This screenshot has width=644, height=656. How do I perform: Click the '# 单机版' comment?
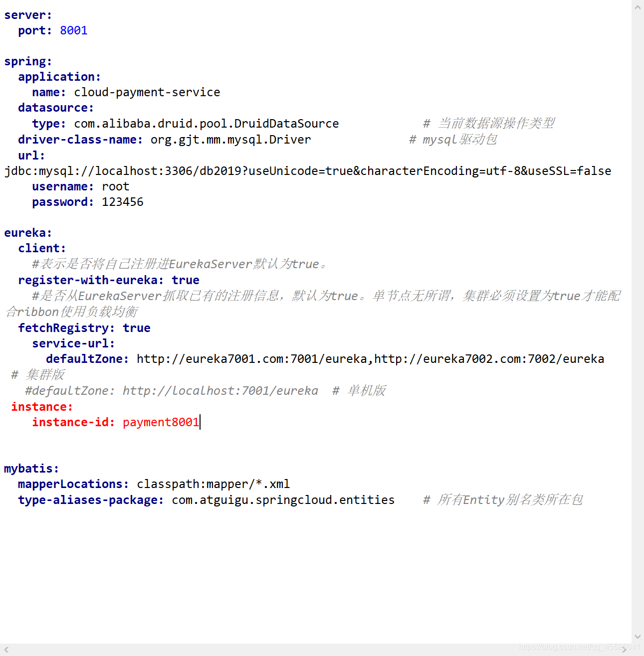(x=359, y=391)
